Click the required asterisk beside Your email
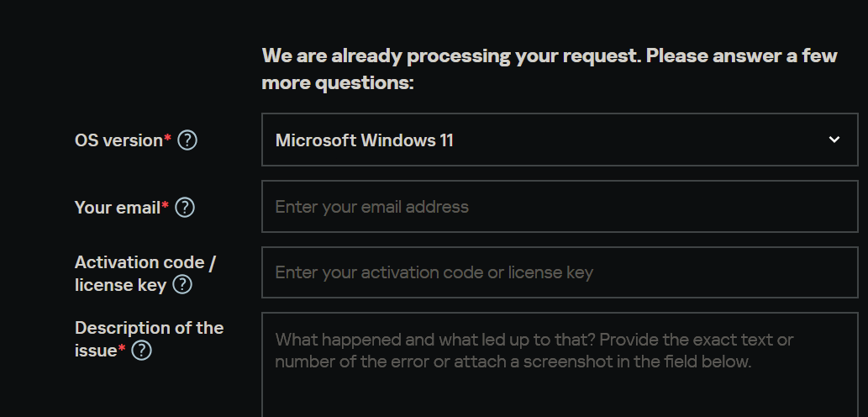Image resolution: width=868 pixels, height=417 pixels. (165, 205)
